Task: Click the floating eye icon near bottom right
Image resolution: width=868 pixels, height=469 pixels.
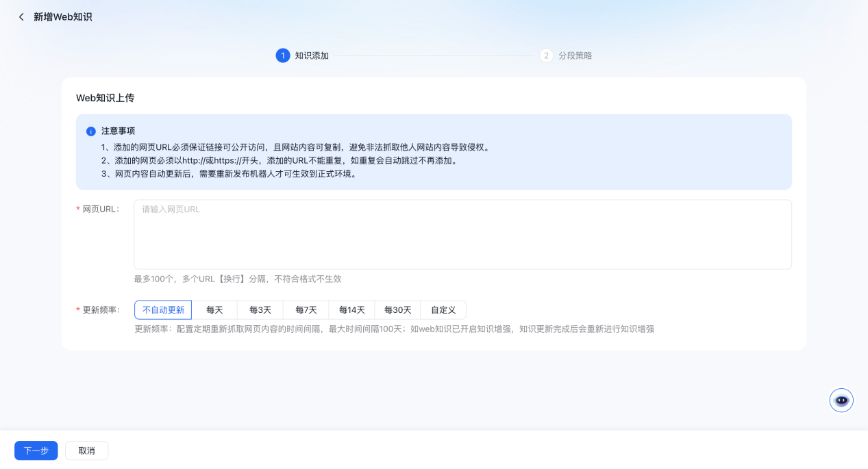Action: pyautogui.click(x=841, y=400)
